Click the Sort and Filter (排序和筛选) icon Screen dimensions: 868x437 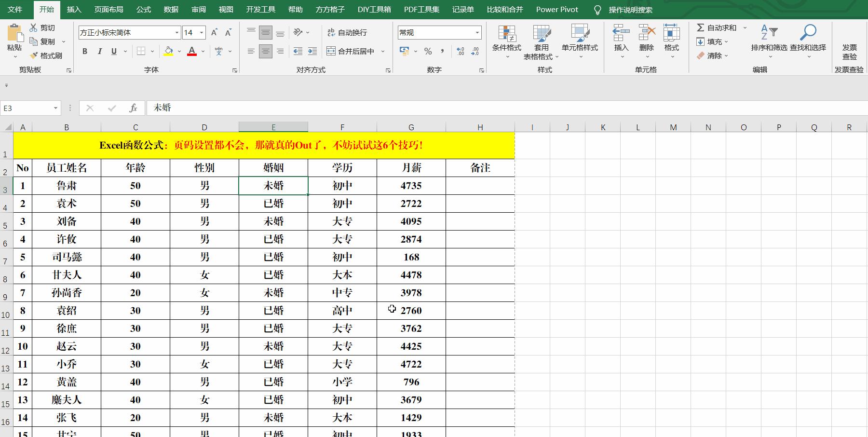pos(769,33)
